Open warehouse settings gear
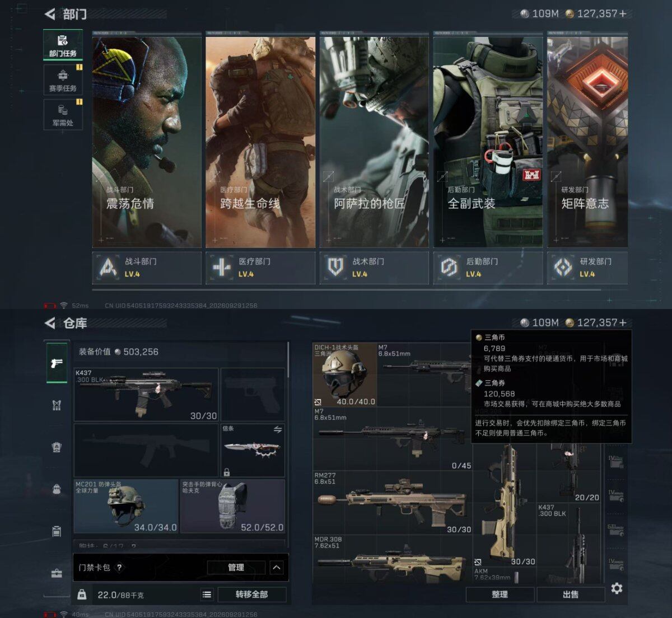Screen dimensions: 672x618 [617, 588]
